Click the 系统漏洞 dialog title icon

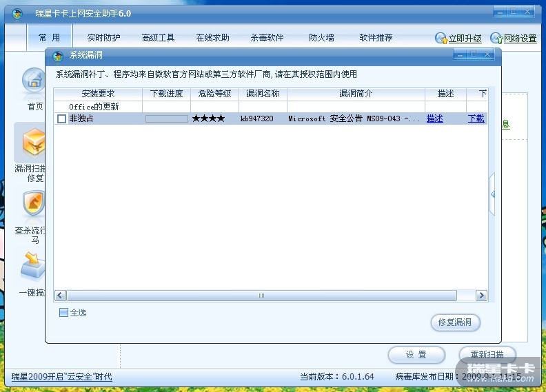(x=58, y=56)
